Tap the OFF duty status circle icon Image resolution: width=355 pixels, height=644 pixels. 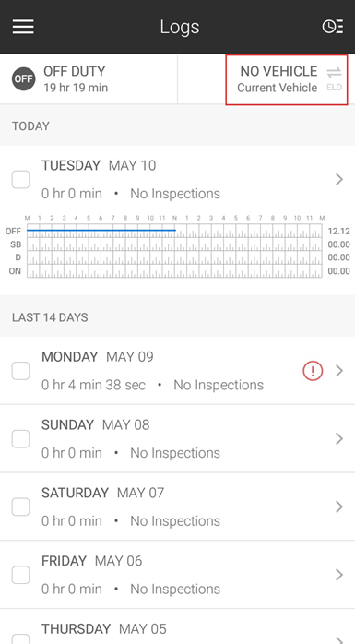(23, 78)
